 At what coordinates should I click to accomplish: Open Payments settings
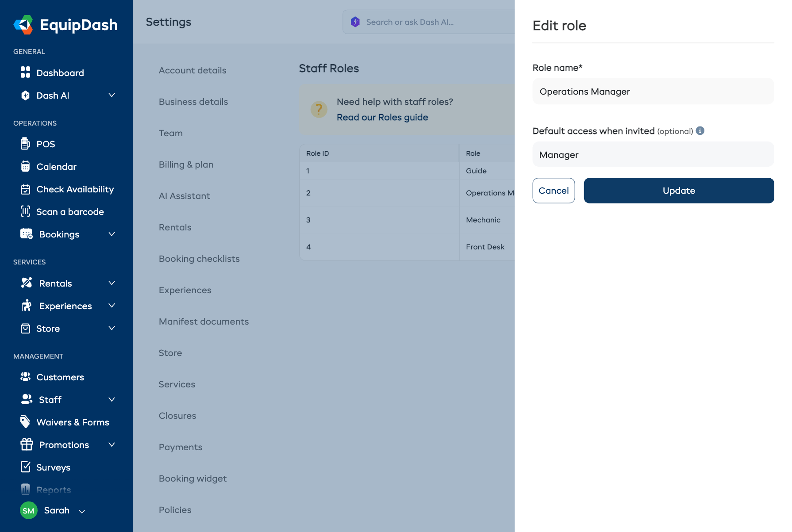click(x=181, y=447)
